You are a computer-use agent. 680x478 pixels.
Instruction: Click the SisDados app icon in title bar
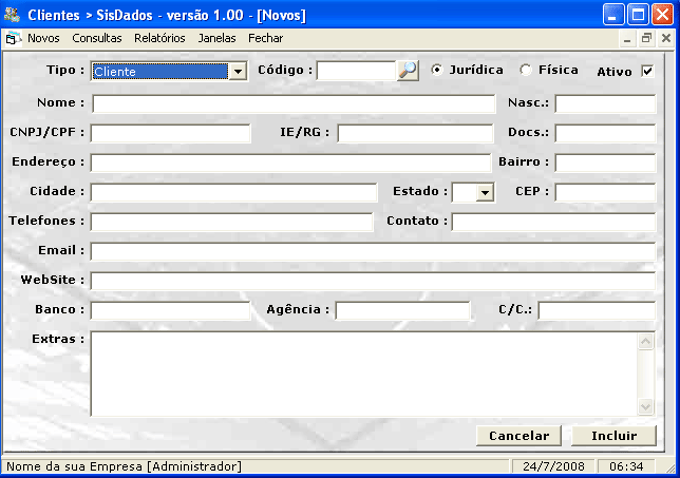point(12,14)
